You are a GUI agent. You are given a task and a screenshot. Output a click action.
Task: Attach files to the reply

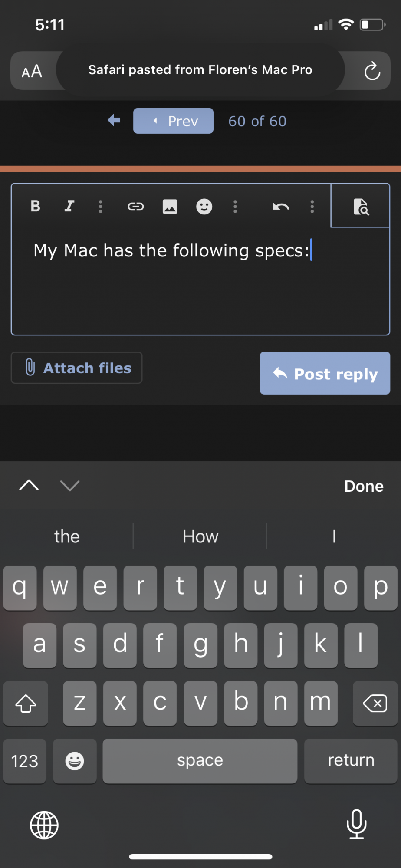pyautogui.click(x=77, y=368)
